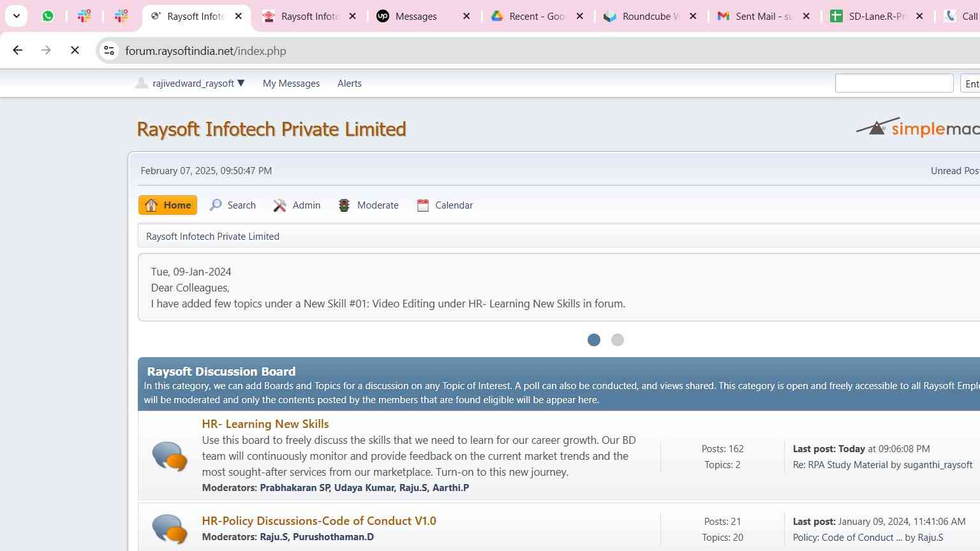
Task: Click the forum search input field
Action: click(x=894, y=84)
